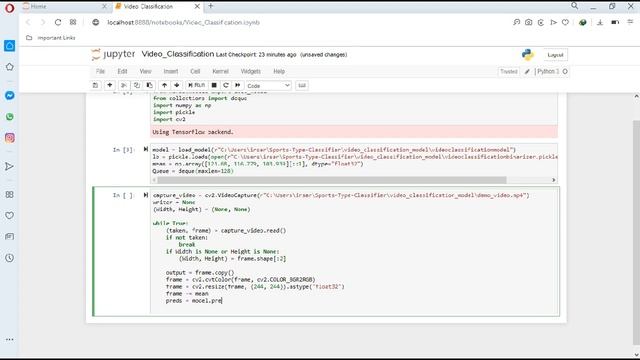The image size is (640, 360).
Task: Open the cell type Code dropdown
Action: [x=268, y=86]
